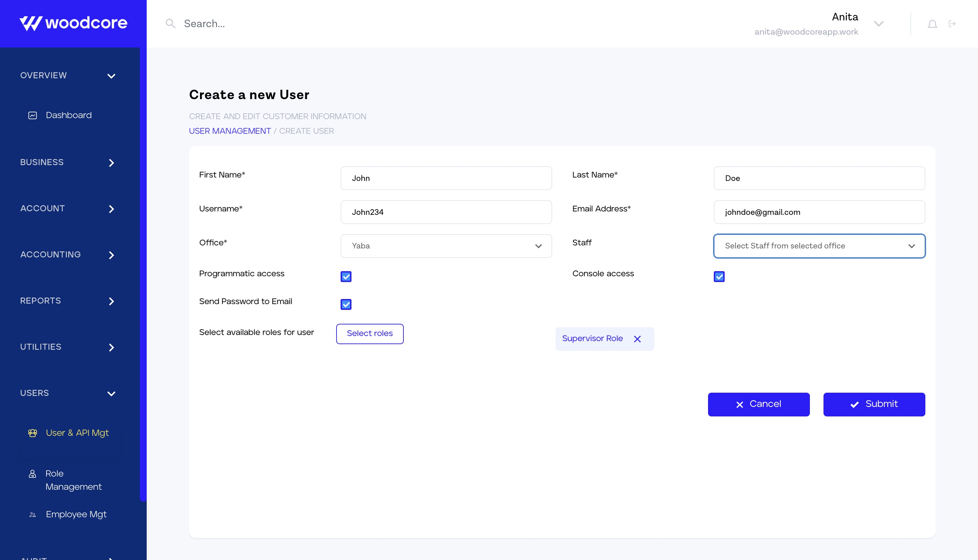978x560 pixels.
Task: Uncheck Programmatic access checkbox
Action: [346, 277]
